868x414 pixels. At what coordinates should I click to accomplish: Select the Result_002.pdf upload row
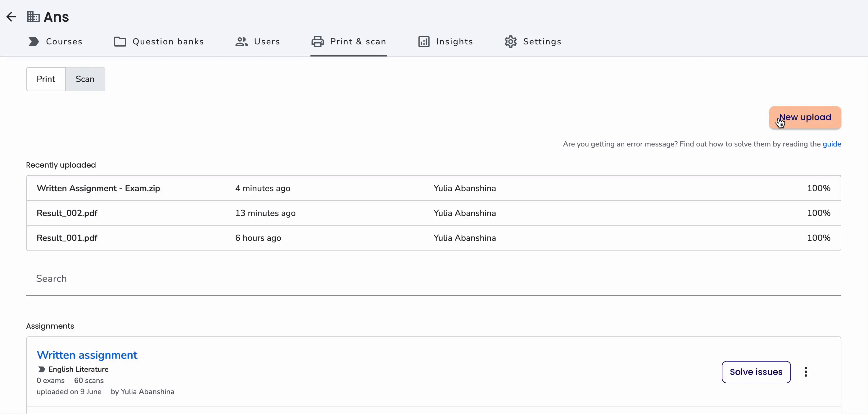click(433, 213)
